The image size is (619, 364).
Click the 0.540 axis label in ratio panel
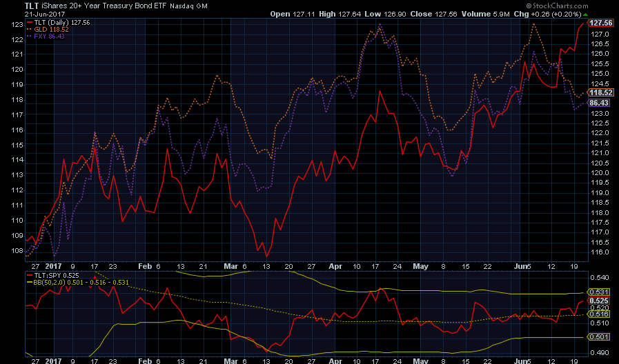tap(599, 278)
